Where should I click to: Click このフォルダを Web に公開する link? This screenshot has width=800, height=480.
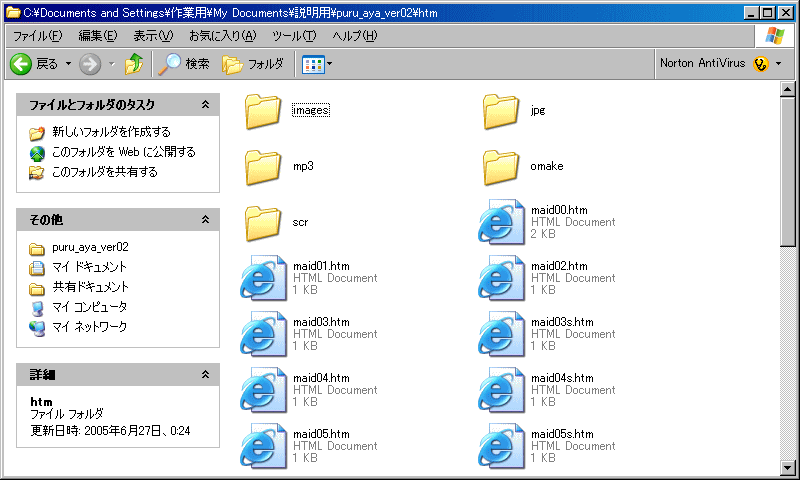point(123,152)
